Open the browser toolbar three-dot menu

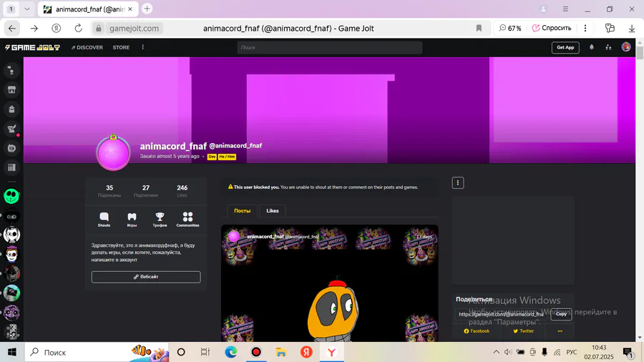tap(585, 29)
